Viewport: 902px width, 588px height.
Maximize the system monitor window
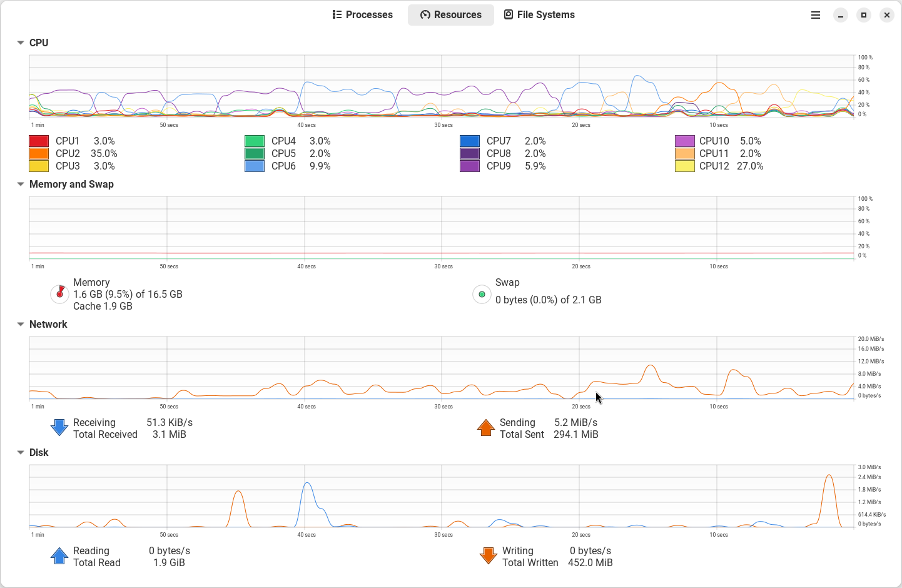[x=864, y=15]
